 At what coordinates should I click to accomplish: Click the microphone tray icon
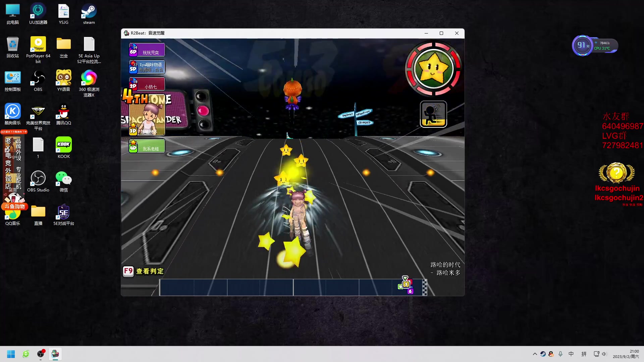tap(560, 354)
